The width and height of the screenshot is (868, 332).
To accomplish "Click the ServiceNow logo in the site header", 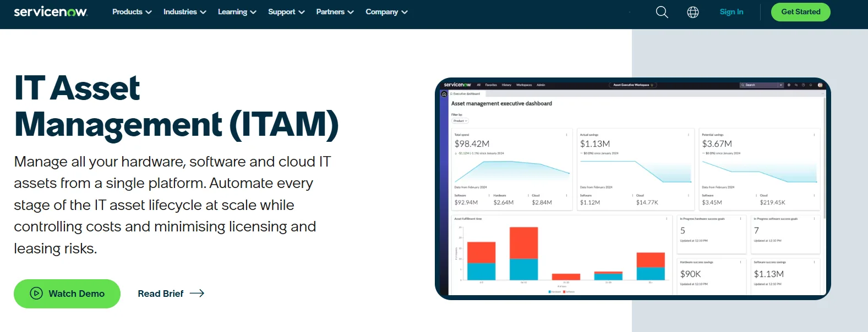I will point(51,12).
